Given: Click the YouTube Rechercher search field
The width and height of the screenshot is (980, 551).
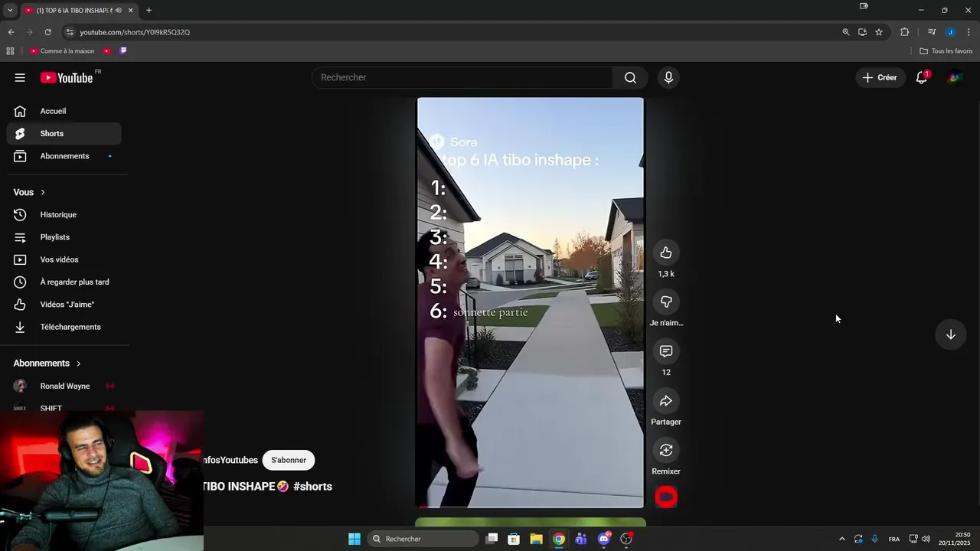Looking at the screenshot, I should pos(462,77).
